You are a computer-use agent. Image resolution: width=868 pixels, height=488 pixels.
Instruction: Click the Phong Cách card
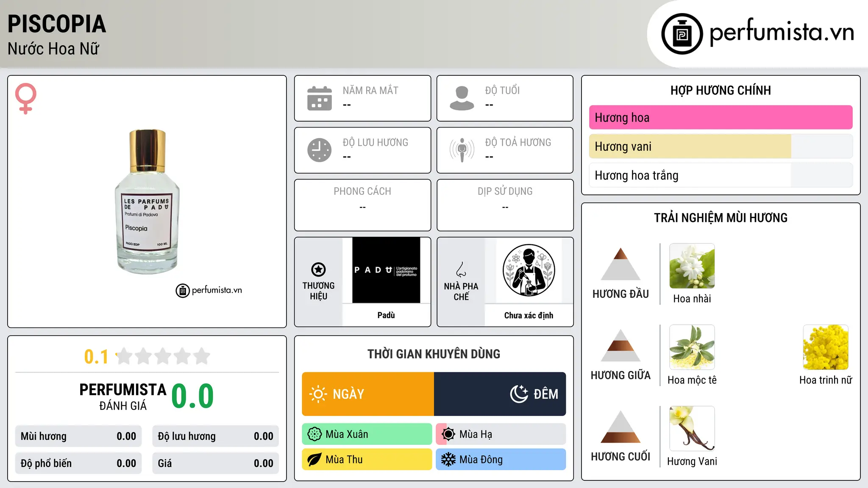[x=363, y=205]
